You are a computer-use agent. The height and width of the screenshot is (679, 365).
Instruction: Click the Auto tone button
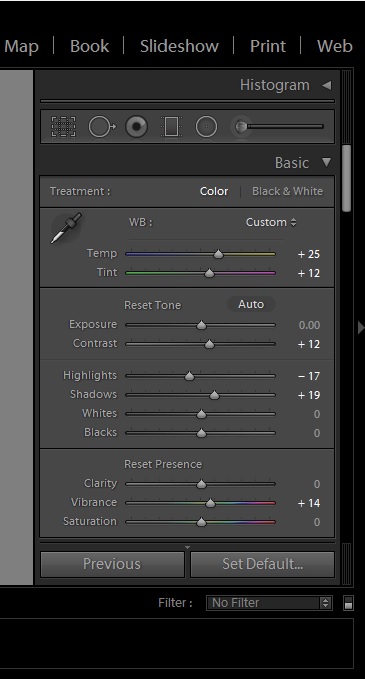251,304
